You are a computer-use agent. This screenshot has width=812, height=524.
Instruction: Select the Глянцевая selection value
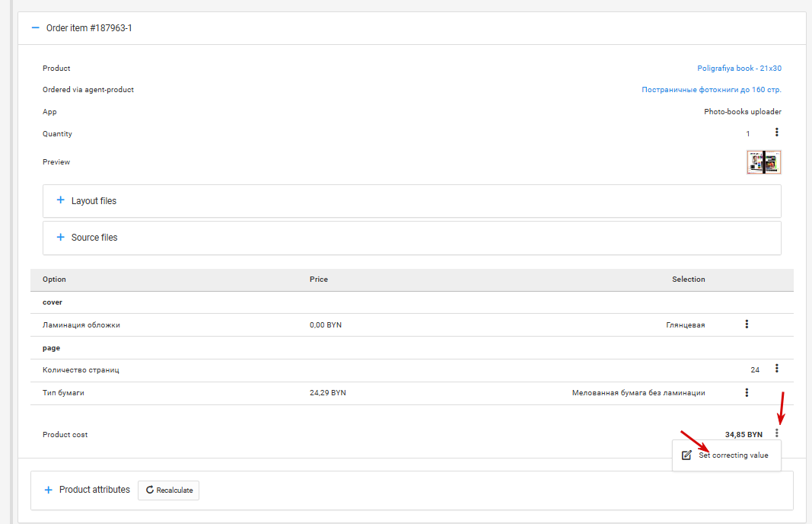pos(685,325)
